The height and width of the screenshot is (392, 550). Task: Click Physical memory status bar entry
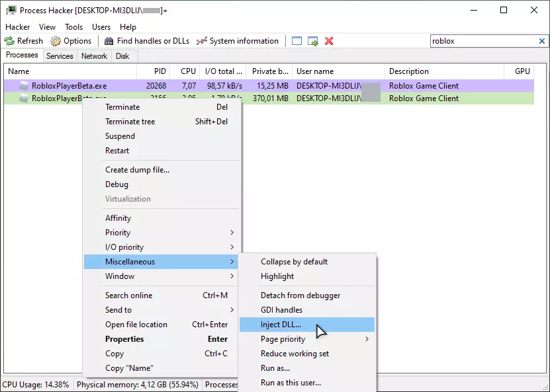point(138,385)
